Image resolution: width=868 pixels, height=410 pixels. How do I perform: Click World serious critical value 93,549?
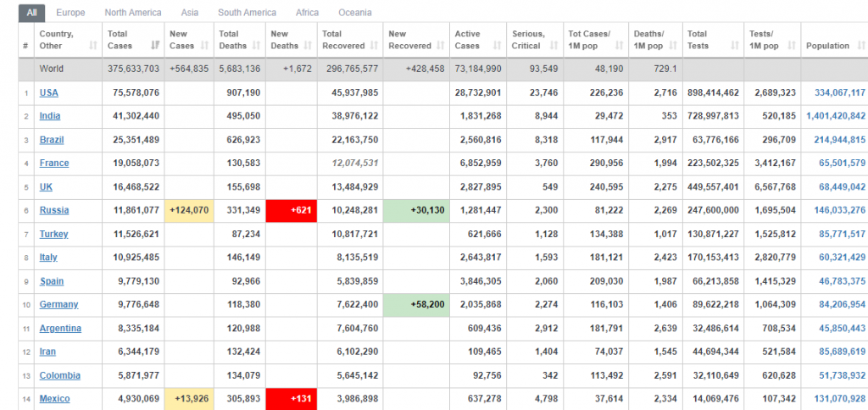pyautogui.click(x=542, y=69)
